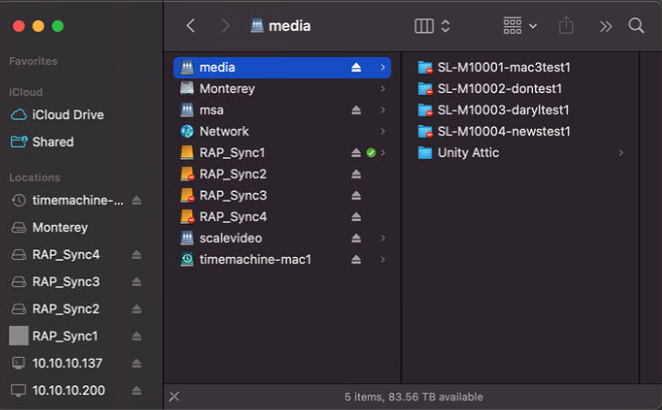Screen dimensions: 662x410
Task: Expand the msa row chevron
Action: pos(383,110)
